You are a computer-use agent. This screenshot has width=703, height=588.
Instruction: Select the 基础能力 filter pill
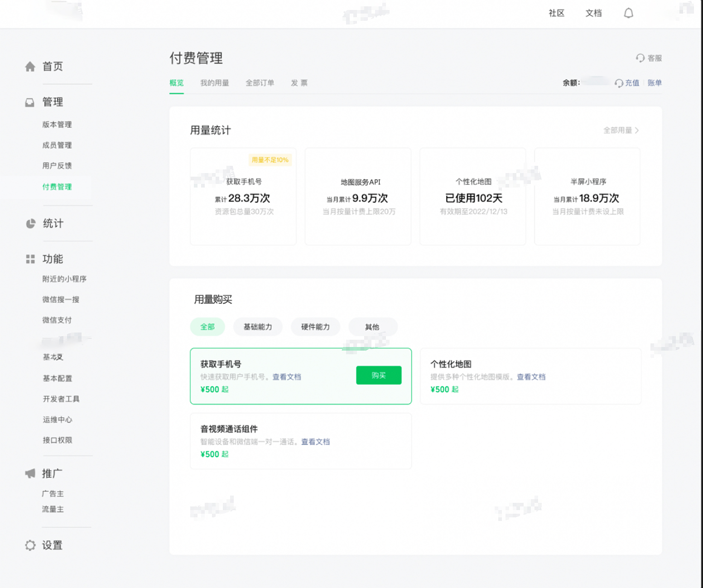(257, 327)
